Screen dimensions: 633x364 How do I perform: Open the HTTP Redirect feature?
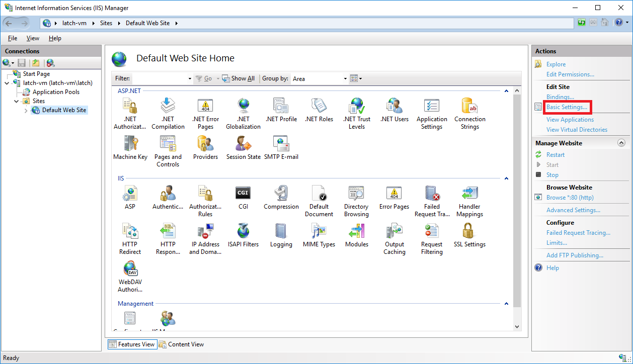[130, 239]
